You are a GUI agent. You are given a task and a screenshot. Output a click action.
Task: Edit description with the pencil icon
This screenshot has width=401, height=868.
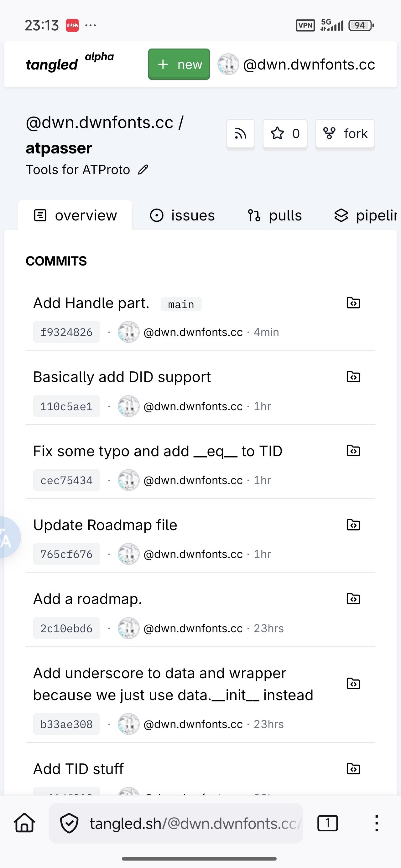coord(143,169)
